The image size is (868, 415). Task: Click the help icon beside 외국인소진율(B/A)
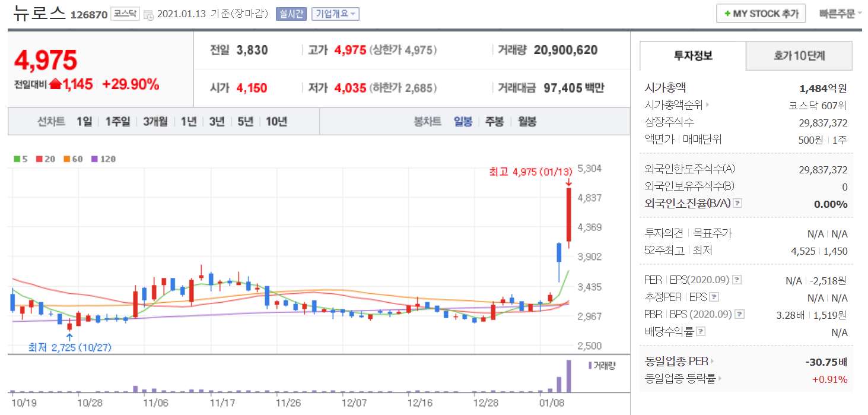[x=737, y=204]
